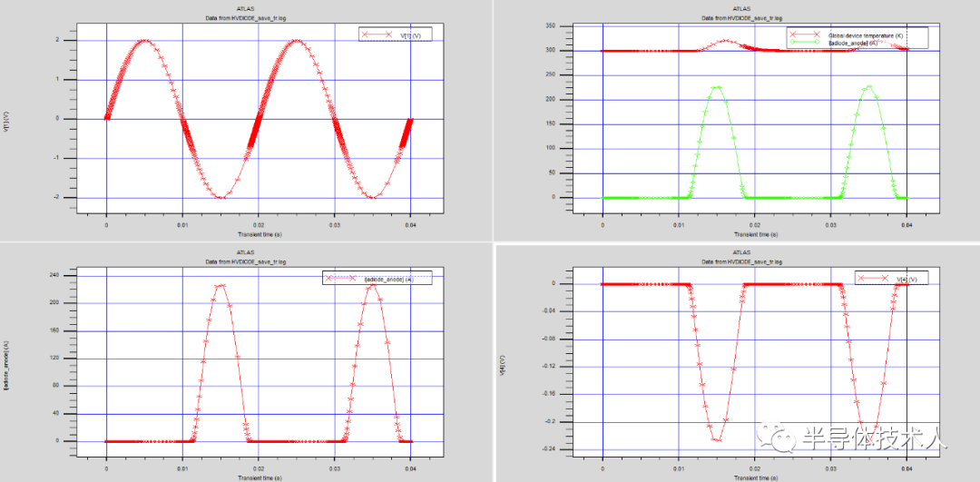Click the WeChat logo in the watermark
This screenshot has width=980, height=482.
pyautogui.click(x=782, y=440)
